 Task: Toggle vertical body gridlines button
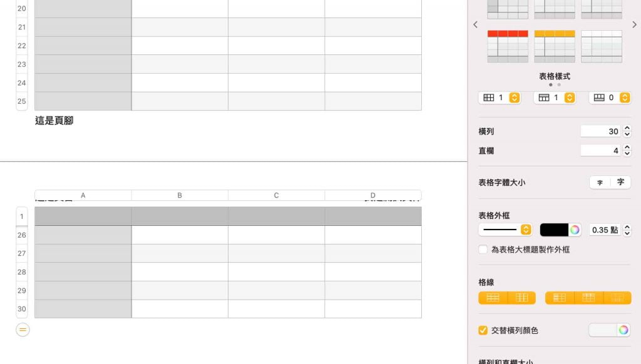(x=521, y=298)
